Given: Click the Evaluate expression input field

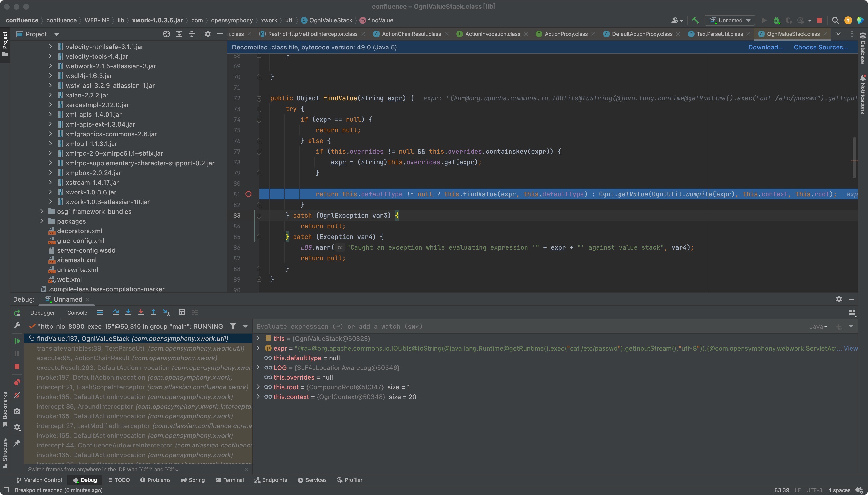Looking at the screenshot, I should pyautogui.click(x=530, y=327).
